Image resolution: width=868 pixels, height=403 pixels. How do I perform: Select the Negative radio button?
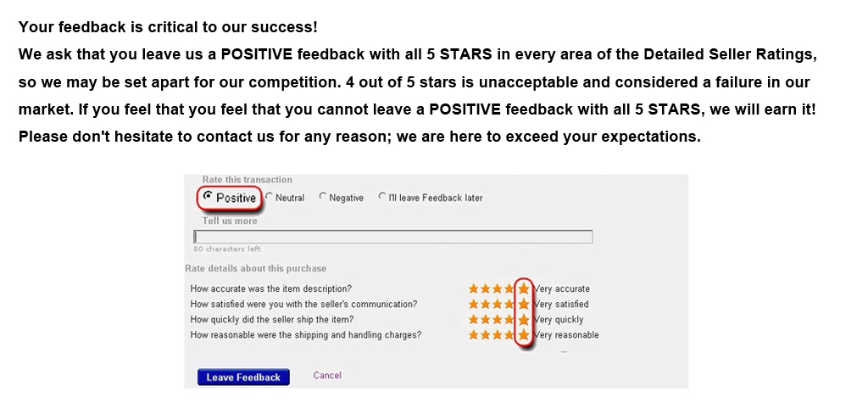click(323, 197)
